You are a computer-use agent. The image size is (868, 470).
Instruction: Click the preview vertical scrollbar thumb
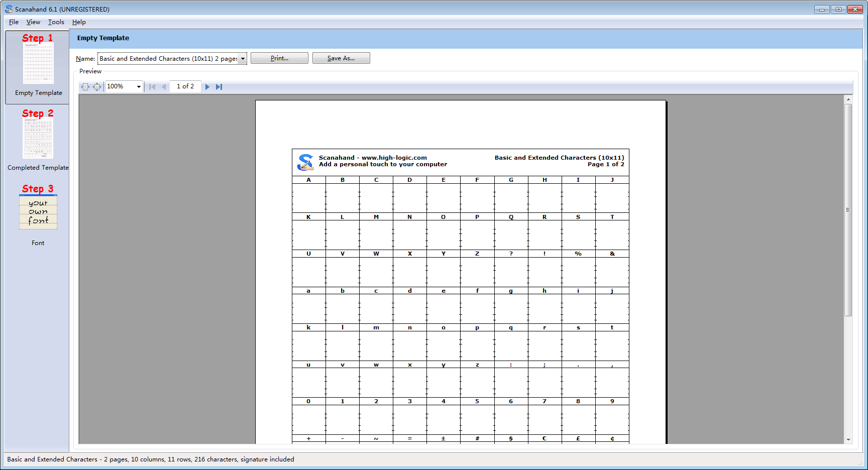pos(848,210)
